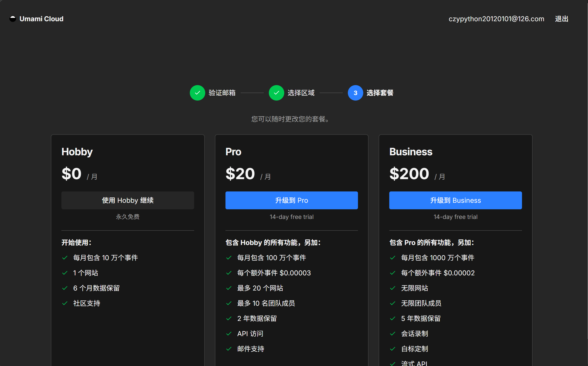Click the 包含 Pro 的所有功能 heading
Viewport: 588px width, 366px height.
point(432,243)
